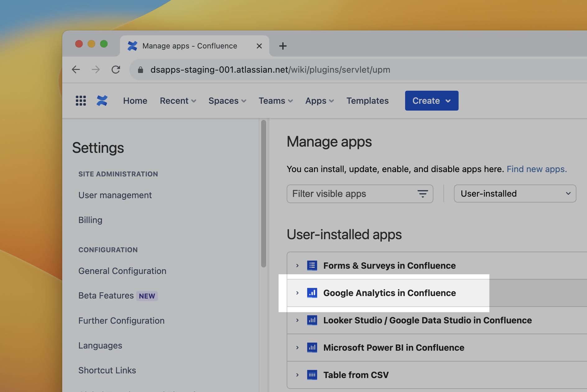This screenshot has height=392, width=587.
Task: Reload the page with the refresh icon
Action: click(116, 70)
